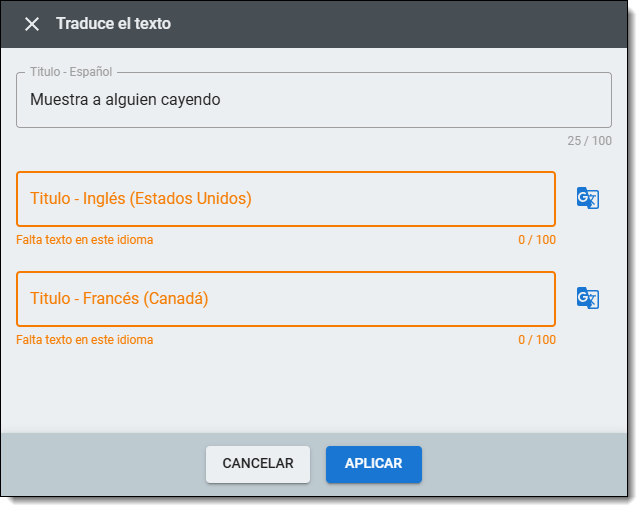Click the 'Traduce el texto' dialog heading
Viewport: 643px width, 512px height.
pos(113,24)
